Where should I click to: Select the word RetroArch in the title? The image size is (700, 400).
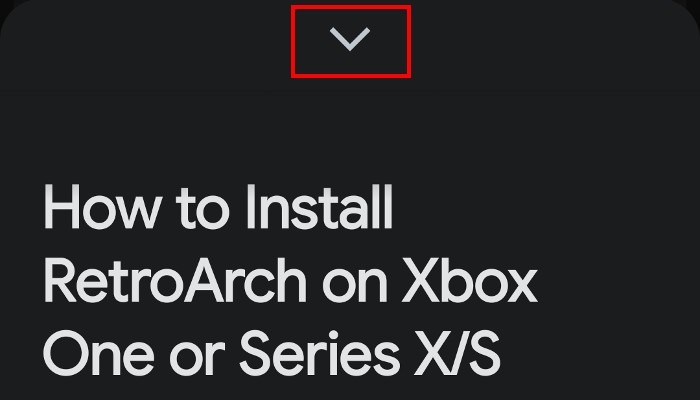(175, 281)
